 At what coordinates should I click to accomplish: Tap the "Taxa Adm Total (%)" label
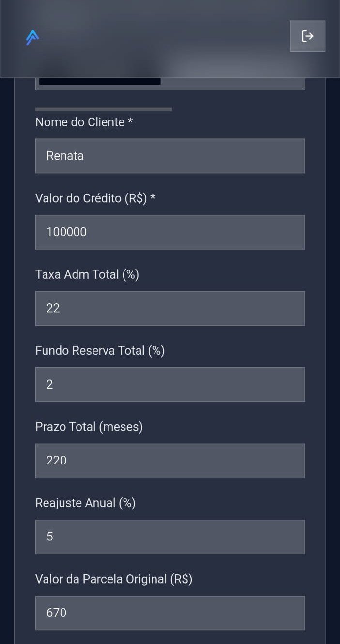(87, 275)
